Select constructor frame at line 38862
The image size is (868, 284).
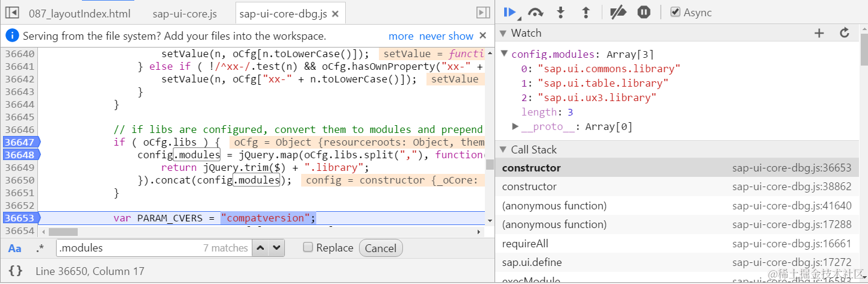tap(677, 187)
